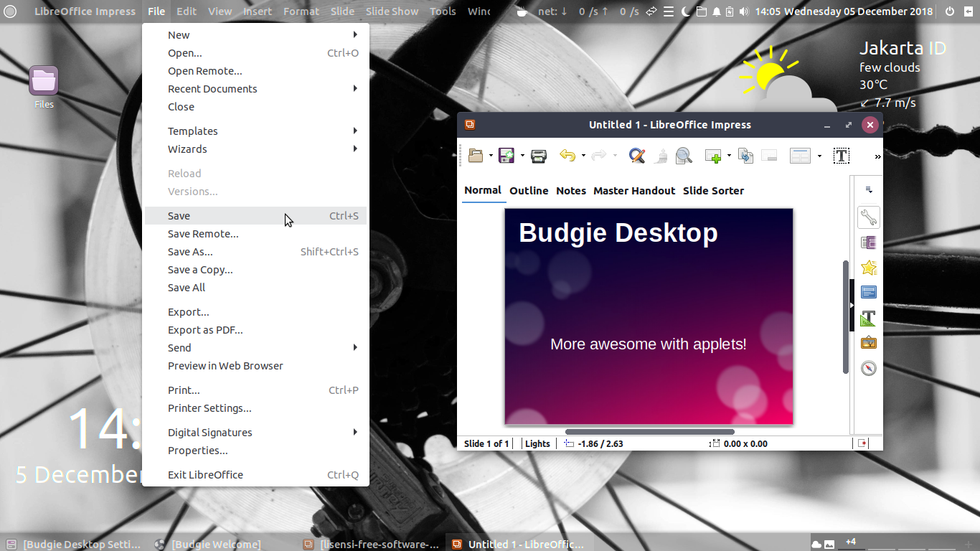This screenshot has width=980, height=551.
Task: Click the greyed Delete Slide icon
Action: (769, 156)
